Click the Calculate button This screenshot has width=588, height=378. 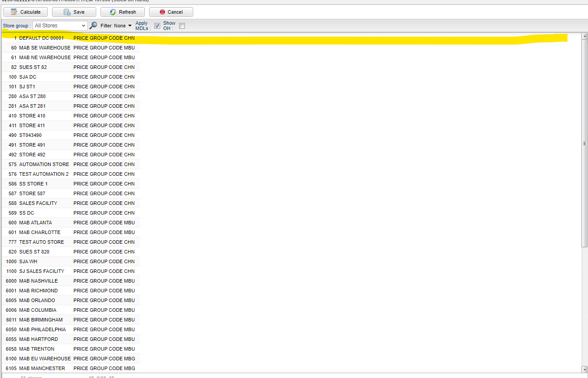click(26, 12)
